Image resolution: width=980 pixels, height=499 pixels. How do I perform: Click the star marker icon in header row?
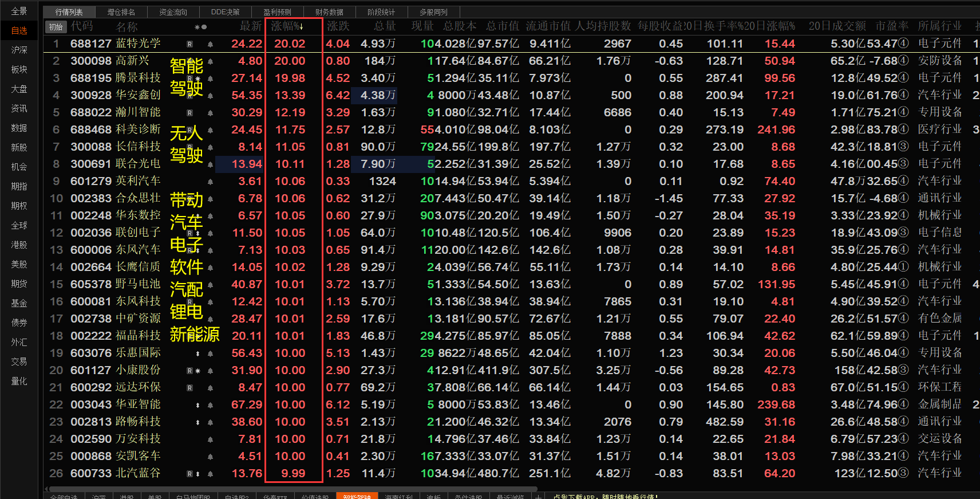click(197, 27)
